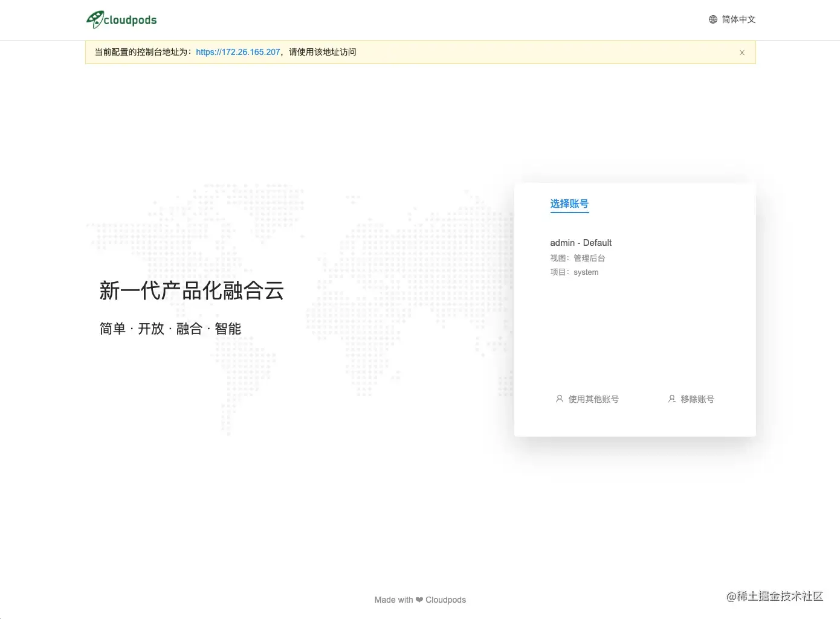Click the 简单 · 开放 · 融合 · 智能 tagline
This screenshot has height=619, width=840.
coord(170,329)
